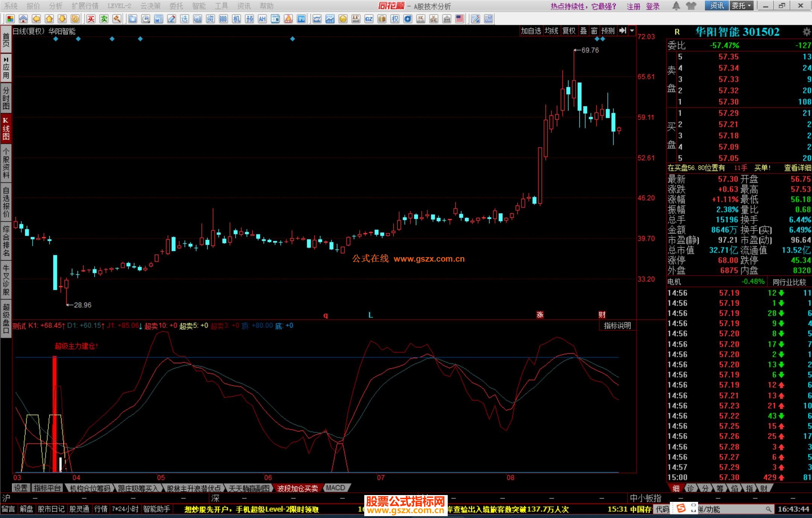The width and height of the screenshot is (812, 518).
Task: Click the 指标说明 button
Action: tap(617, 326)
